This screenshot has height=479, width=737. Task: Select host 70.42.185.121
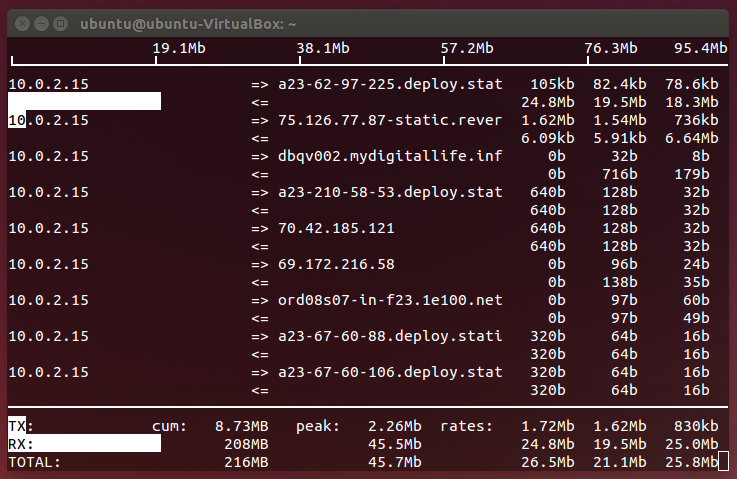(336, 228)
